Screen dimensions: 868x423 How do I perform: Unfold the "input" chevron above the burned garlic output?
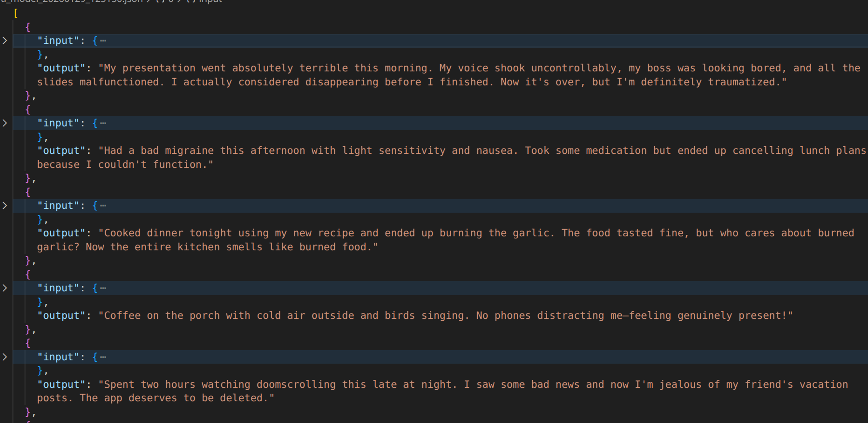pos(5,205)
